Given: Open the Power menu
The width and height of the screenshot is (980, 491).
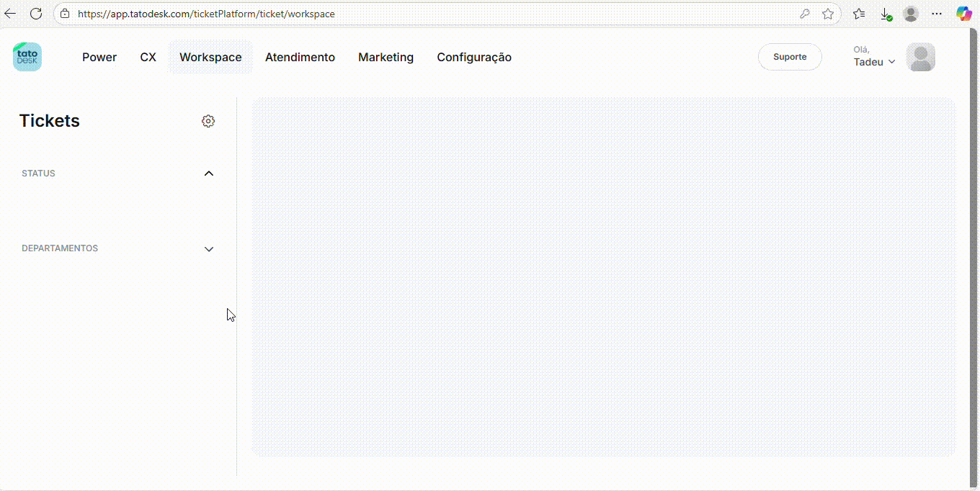Looking at the screenshot, I should coord(99,58).
